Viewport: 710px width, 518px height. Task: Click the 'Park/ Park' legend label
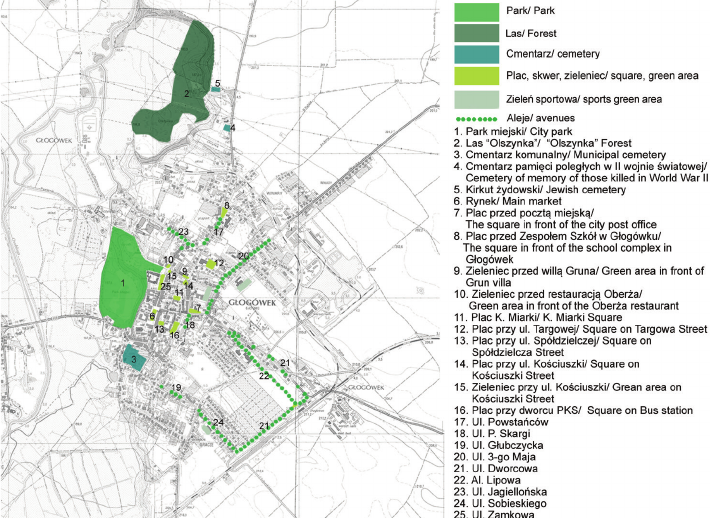(x=530, y=10)
